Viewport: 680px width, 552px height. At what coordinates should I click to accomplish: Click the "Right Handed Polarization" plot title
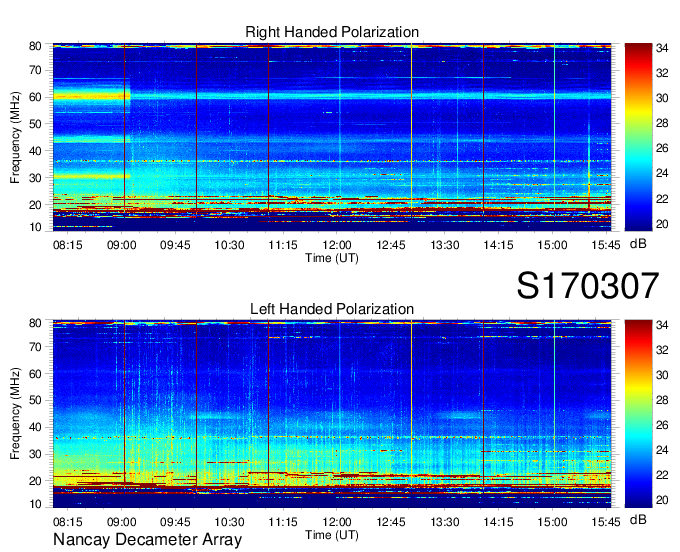(332, 32)
